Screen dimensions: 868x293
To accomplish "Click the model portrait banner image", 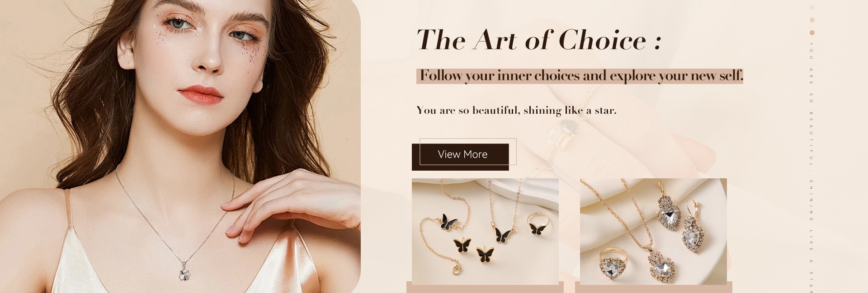I will 180,146.
